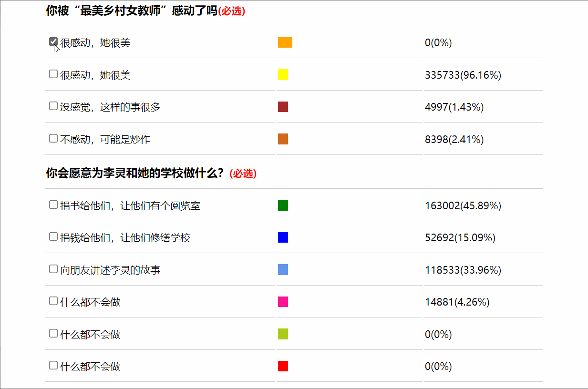Click the blue swatch in the 捐钱 row
This screenshot has height=389, width=588.
pyautogui.click(x=283, y=237)
